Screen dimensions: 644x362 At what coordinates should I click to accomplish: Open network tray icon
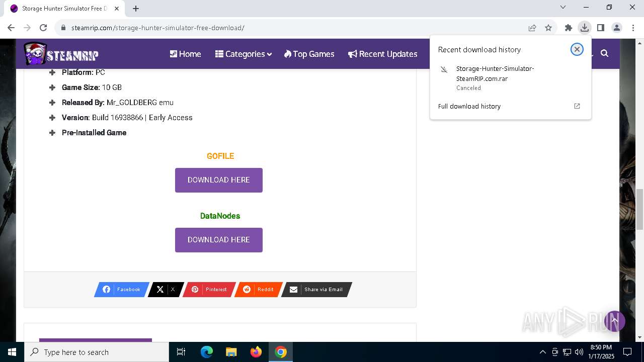[567, 352]
